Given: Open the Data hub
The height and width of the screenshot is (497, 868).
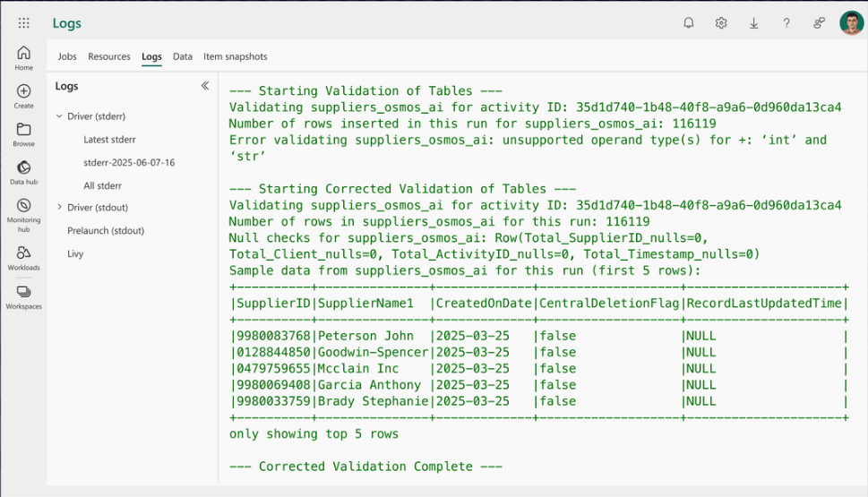Looking at the screenshot, I should coord(24,172).
